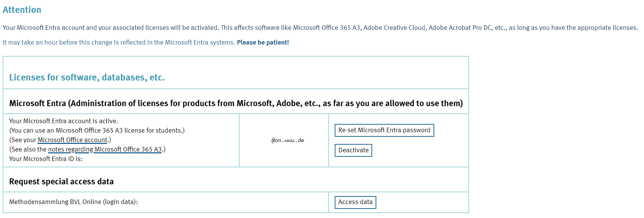Click the 'Your Microsoft Entra ID is:' label

[x=46, y=159]
